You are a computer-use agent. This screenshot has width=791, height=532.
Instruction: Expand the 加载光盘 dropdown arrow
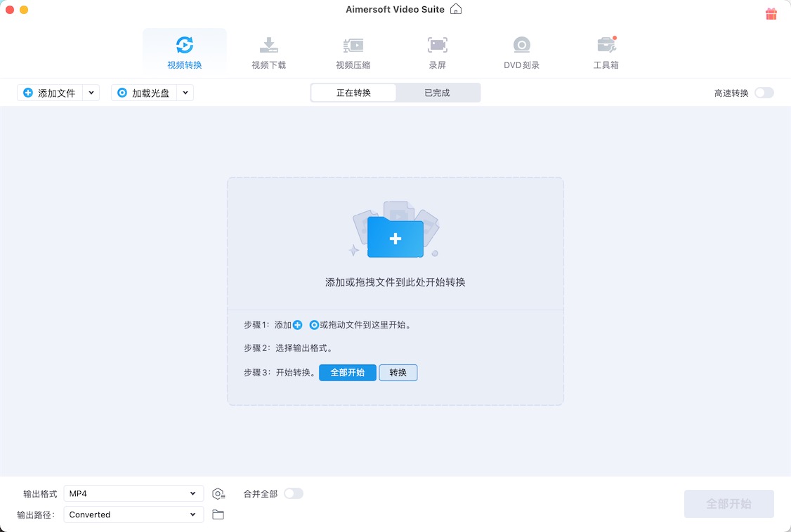pyautogui.click(x=185, y=93)
